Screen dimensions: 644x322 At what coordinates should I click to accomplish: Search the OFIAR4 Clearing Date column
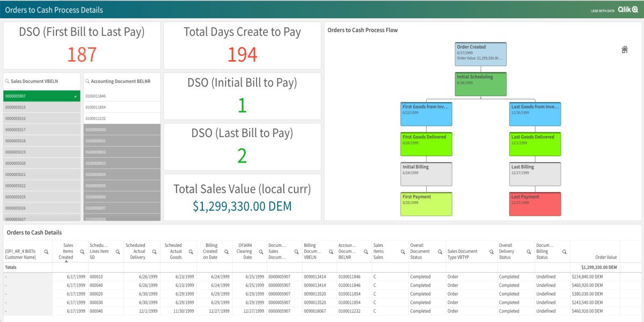[x=261, y=251]
